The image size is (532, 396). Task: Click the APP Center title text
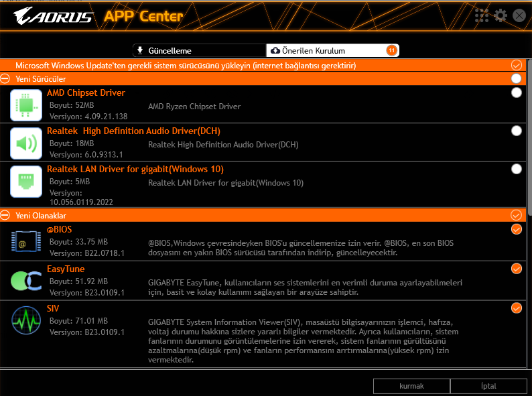click(143, 16)
